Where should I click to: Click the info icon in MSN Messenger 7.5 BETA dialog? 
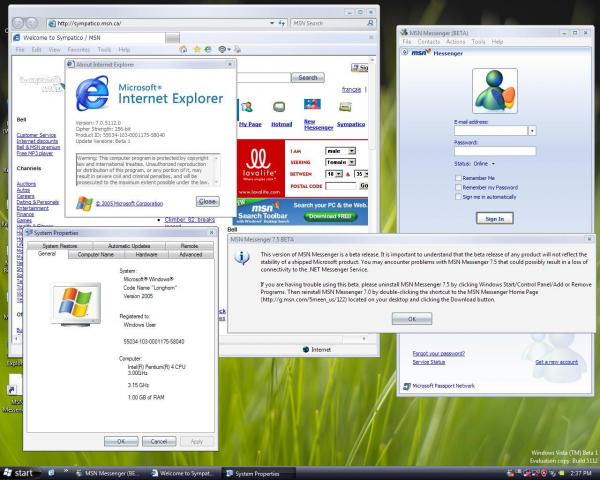tap(242, 258)
